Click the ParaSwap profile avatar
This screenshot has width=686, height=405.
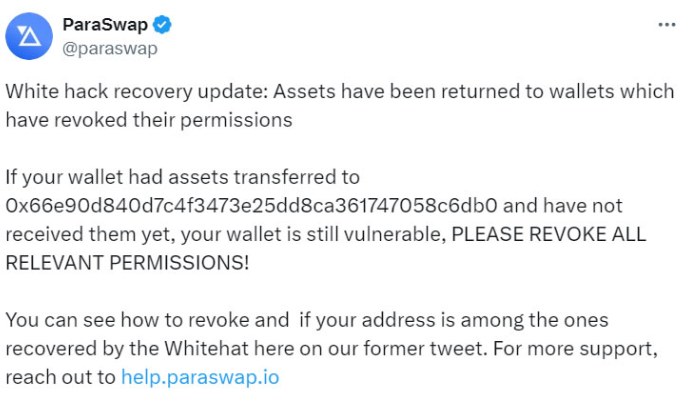(28, 37)
